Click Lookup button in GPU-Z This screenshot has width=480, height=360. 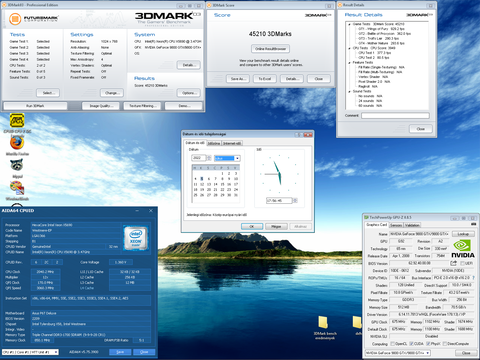(463, 234)
